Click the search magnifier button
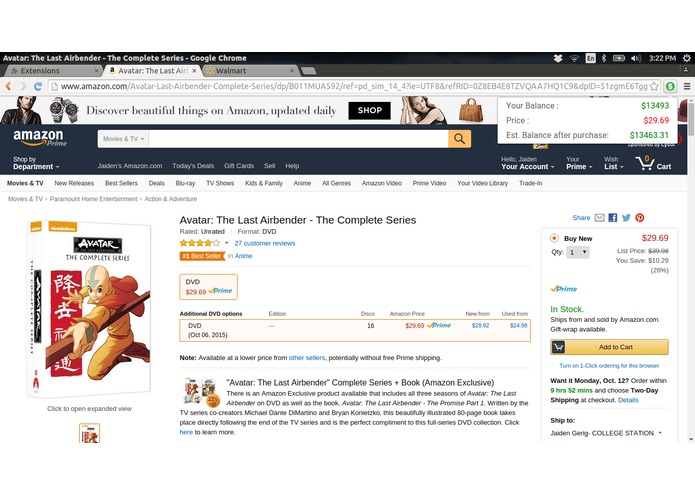The width and height of the screenshot is (695, 494). coord(459,139)
